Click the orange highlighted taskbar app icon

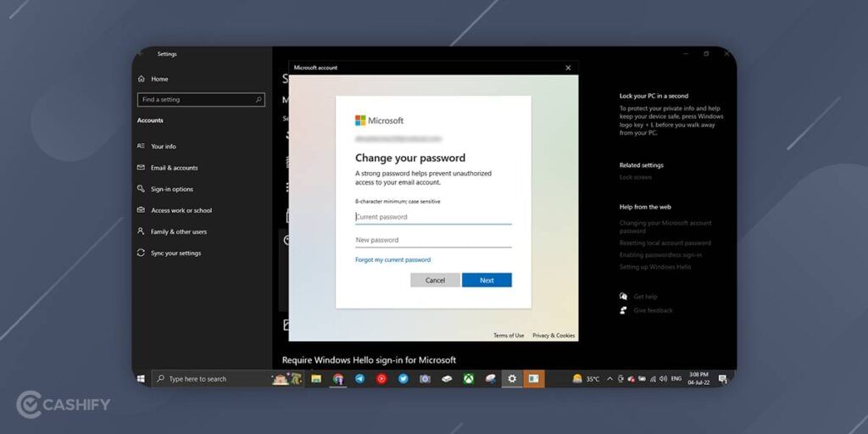pos(534,379)
